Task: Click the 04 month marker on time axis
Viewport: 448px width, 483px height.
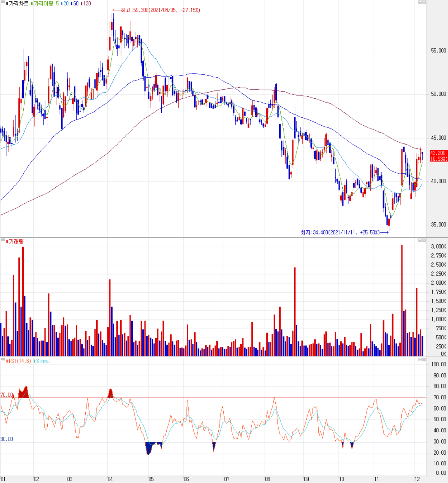Action: pos(110,479)
